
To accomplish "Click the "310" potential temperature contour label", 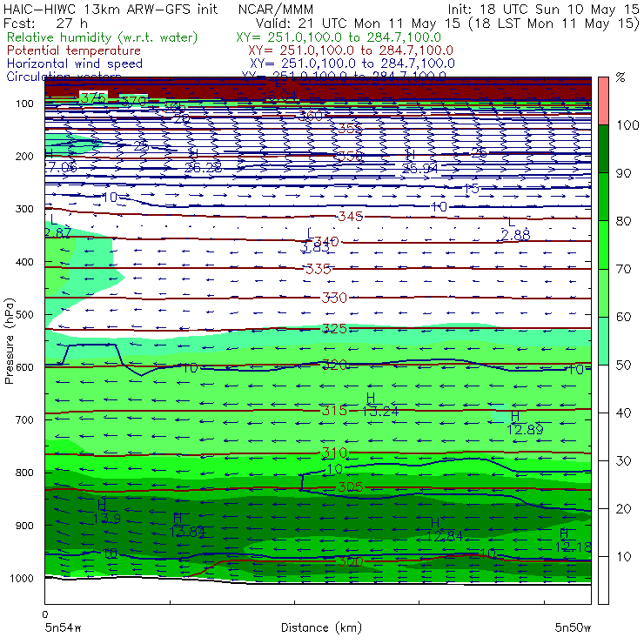I will tap(334, 453).
